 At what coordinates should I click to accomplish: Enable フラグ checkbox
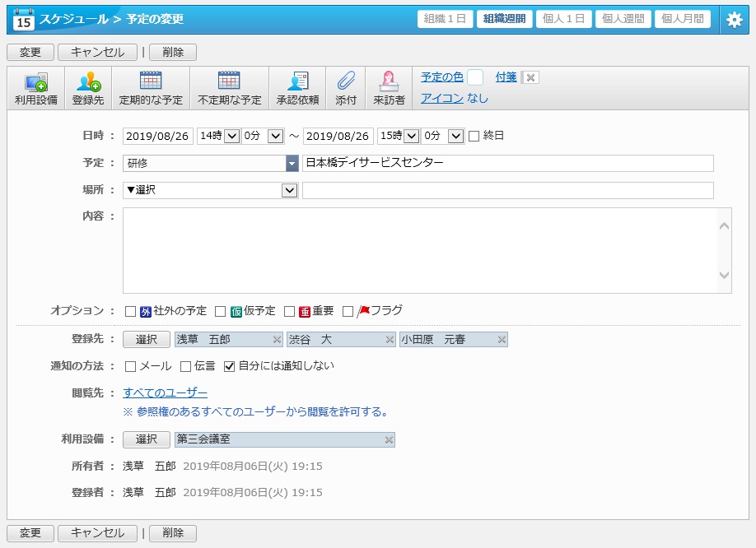pos(348,312)
